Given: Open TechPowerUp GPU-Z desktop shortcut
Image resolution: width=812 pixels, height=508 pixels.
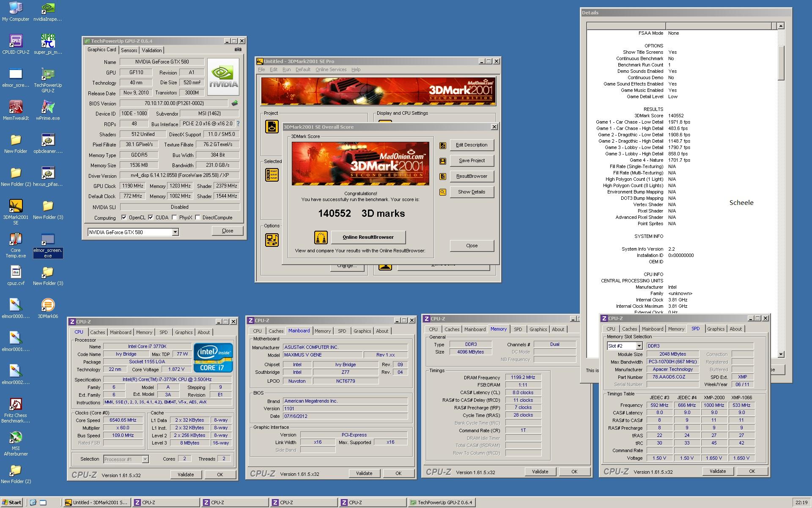Looking at the screenshot, I should (x=48, y=80).
